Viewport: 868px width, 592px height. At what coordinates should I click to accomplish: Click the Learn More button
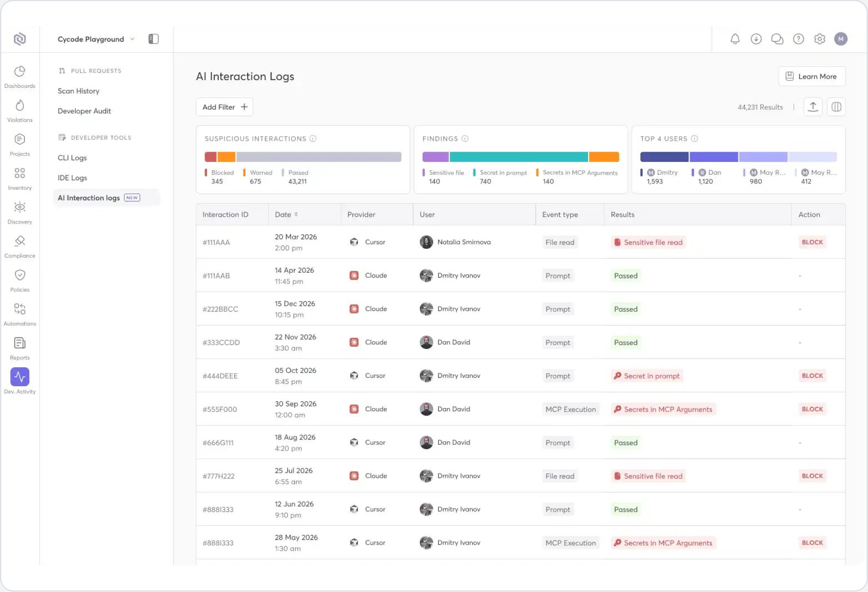click(812, 76)
